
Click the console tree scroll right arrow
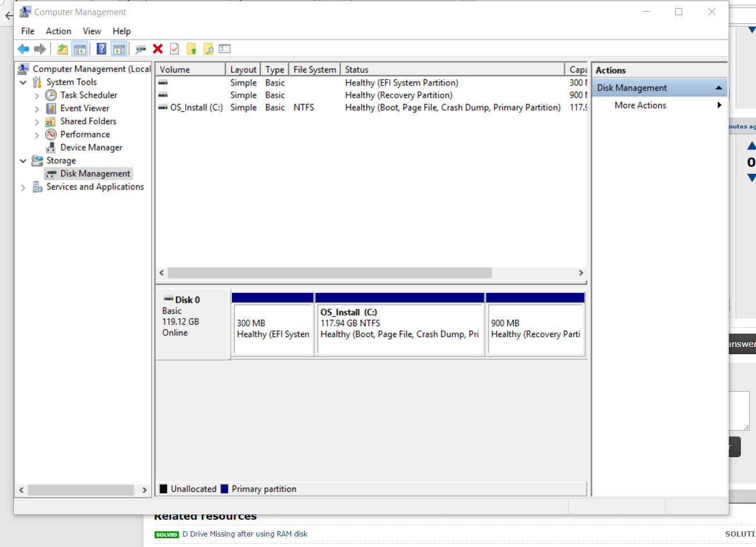point(145,490)
